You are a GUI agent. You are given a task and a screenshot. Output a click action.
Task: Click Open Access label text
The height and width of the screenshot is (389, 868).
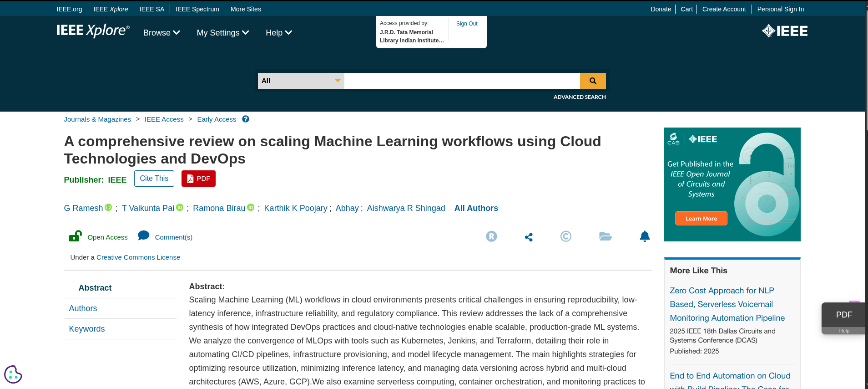(x=107, y=237)
